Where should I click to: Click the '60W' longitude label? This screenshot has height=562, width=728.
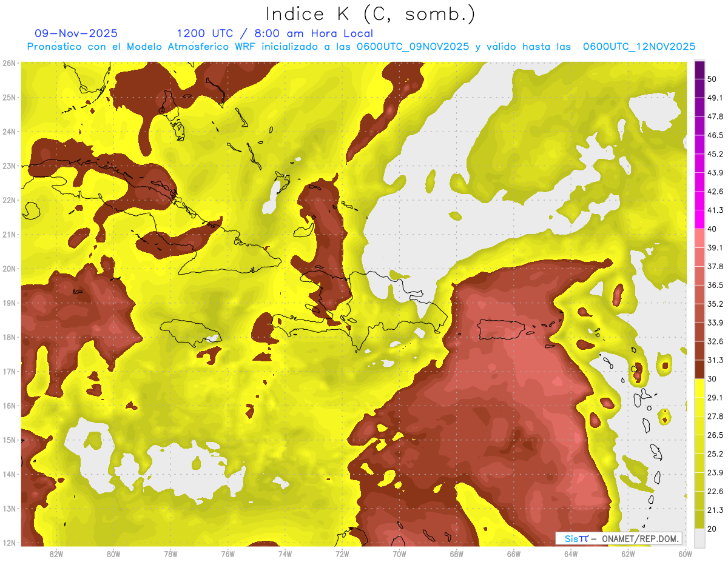click(x=685, y=554)
